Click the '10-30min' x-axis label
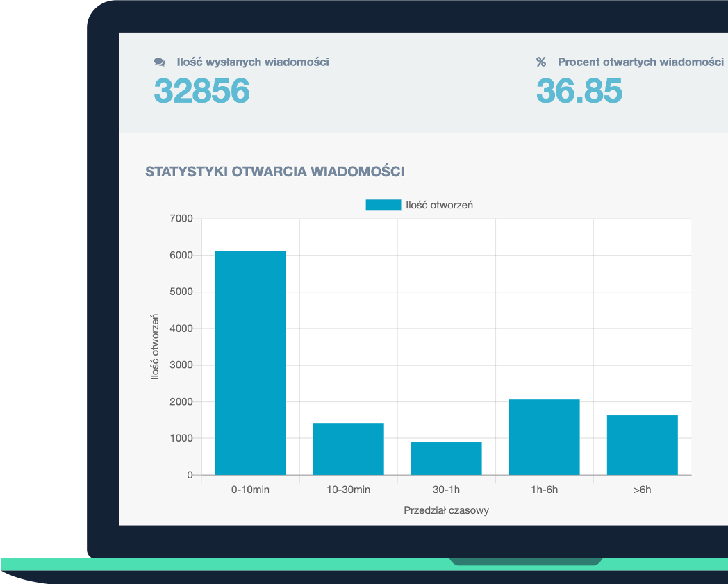The image size is (728, 584). 348,490
